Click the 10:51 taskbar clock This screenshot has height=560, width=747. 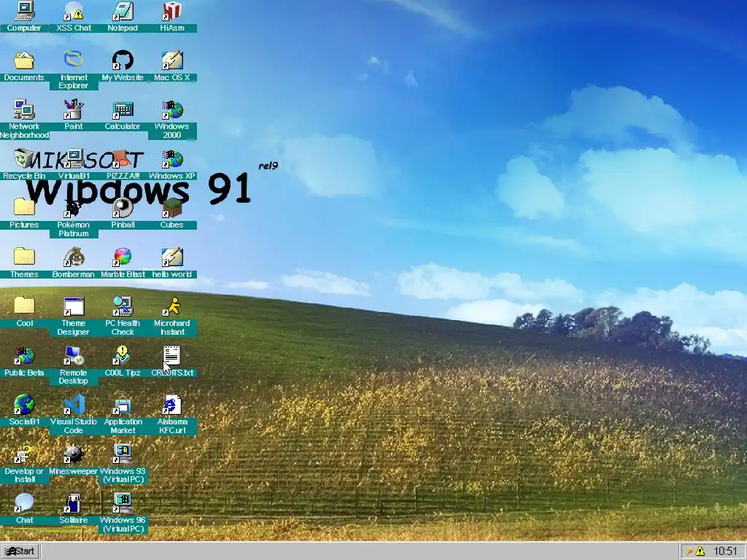725,551
